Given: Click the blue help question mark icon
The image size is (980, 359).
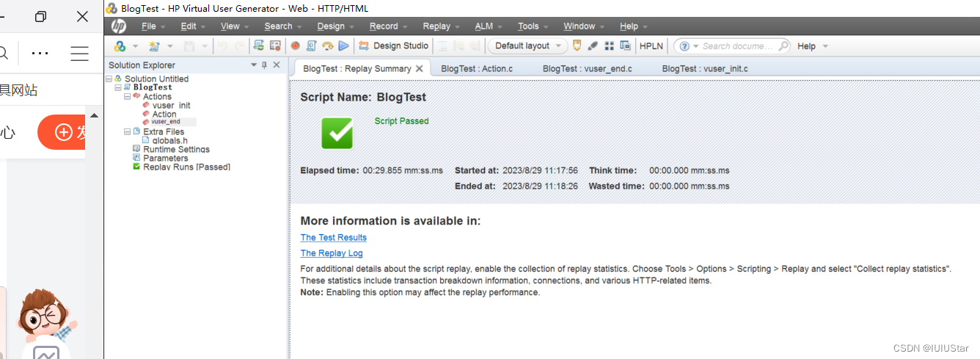Looking at the screenshot, I should coord(684,46).
